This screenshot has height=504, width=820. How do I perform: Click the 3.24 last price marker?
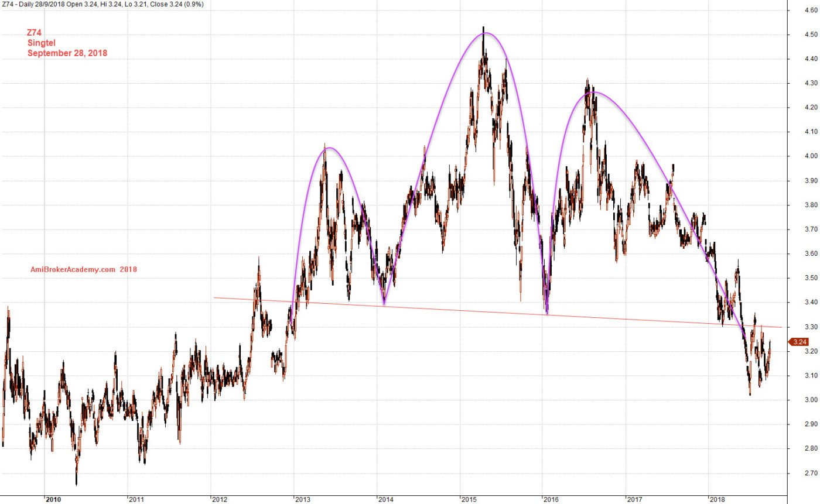(x=800, y=342)
